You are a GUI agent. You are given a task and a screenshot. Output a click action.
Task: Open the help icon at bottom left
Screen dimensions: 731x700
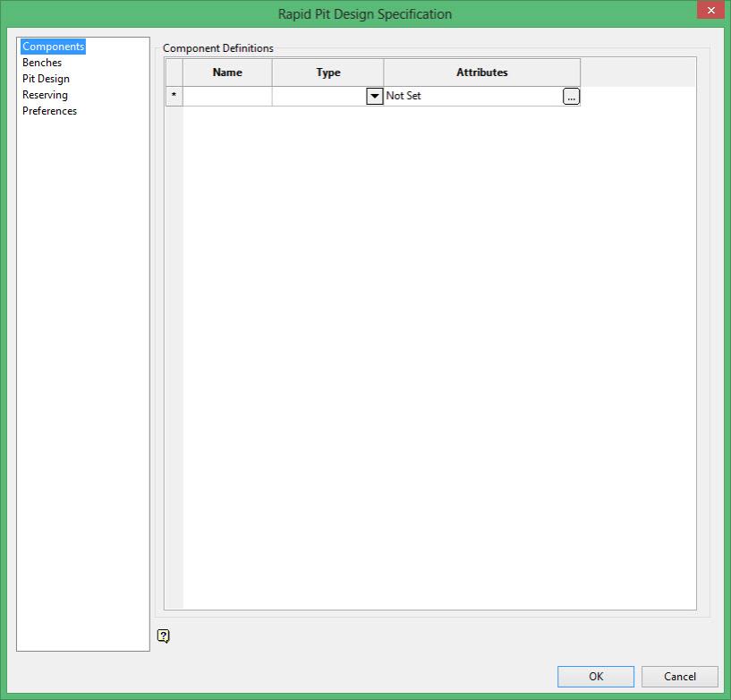point(163,636)
